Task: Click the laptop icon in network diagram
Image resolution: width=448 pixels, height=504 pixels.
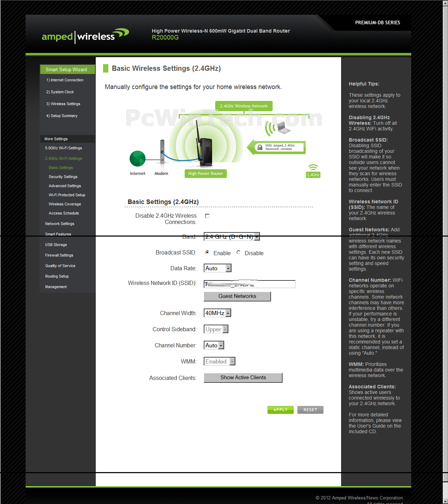Action: pyautogui.click(x=284, y=128)
